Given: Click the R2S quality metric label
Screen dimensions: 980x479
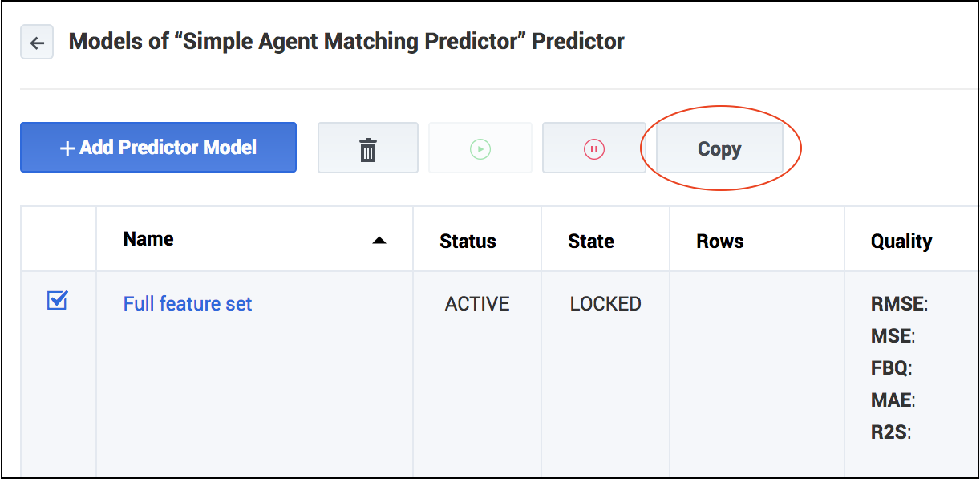Looking at the screenshot, I should 890,432.
